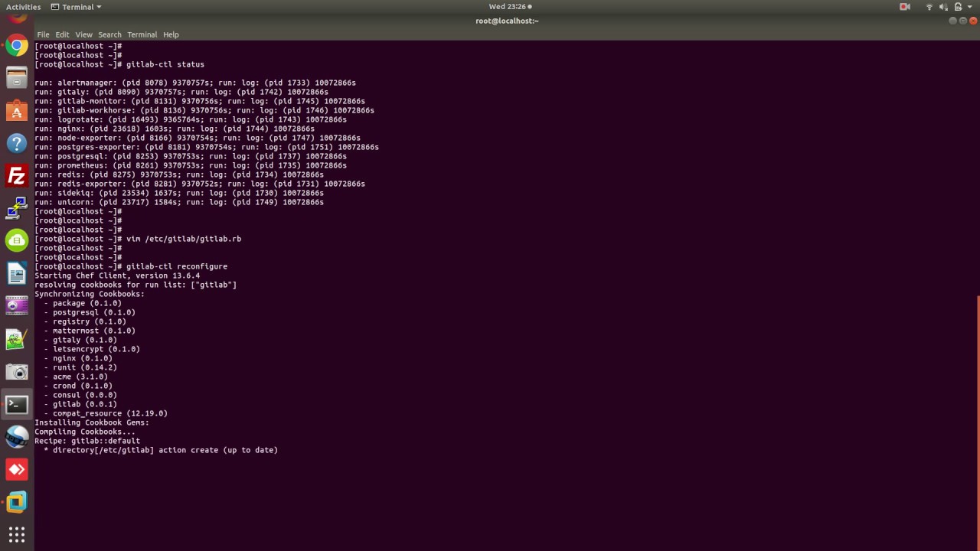Click 'resolving cookbooks for run list' line
Viewport: 980px width, 551px height.
tap(136, 285)
